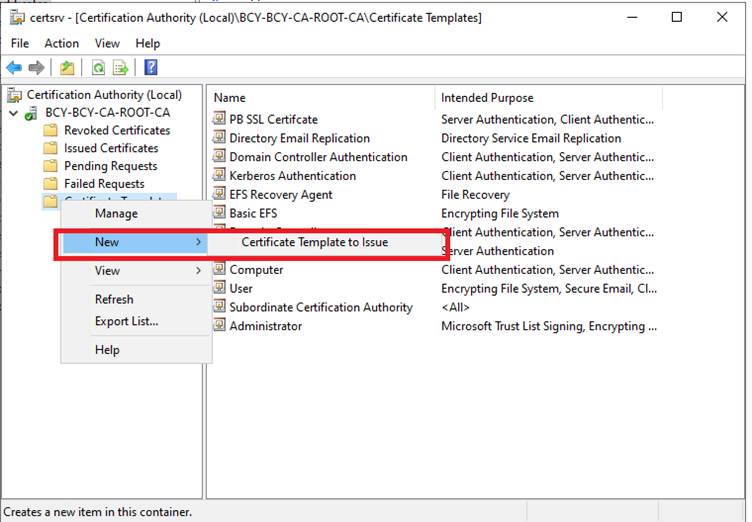Collapse the BCY-BCY-CA-ROOT-CA tree node
This screenshot has width=752, height=522.
pyautogui.click(x=12, y=113)
